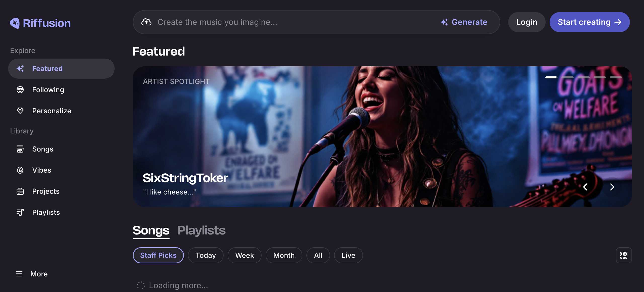The image size is (644, 292).
Task: Open Playlists in the sidebar library
Action: coord(46,212)
